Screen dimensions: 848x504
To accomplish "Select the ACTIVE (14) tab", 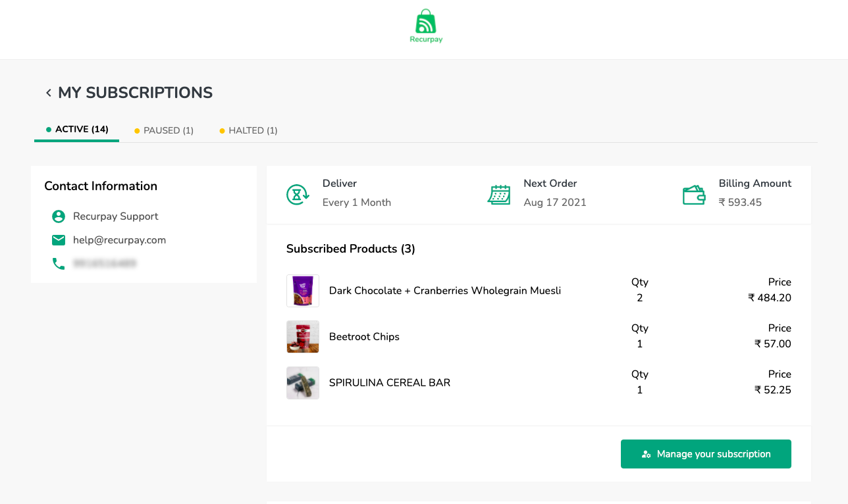I will 81,129.
